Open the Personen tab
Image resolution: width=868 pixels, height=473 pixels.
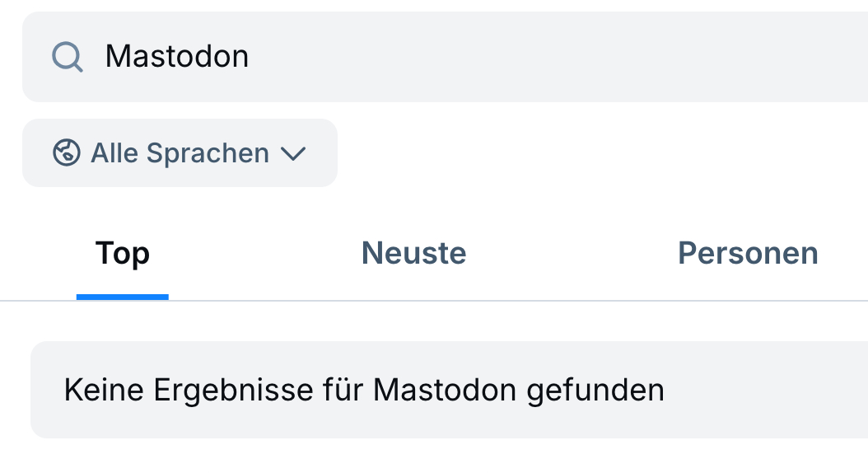coord(748,253)
